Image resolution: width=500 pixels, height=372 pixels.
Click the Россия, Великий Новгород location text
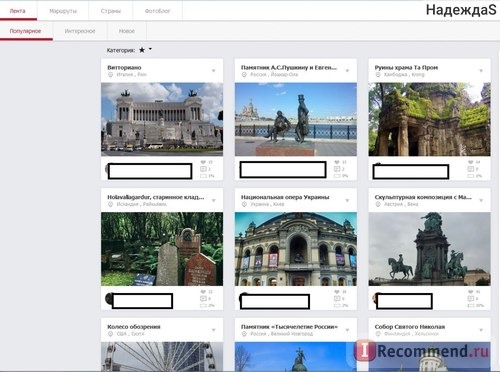(281, 334)
